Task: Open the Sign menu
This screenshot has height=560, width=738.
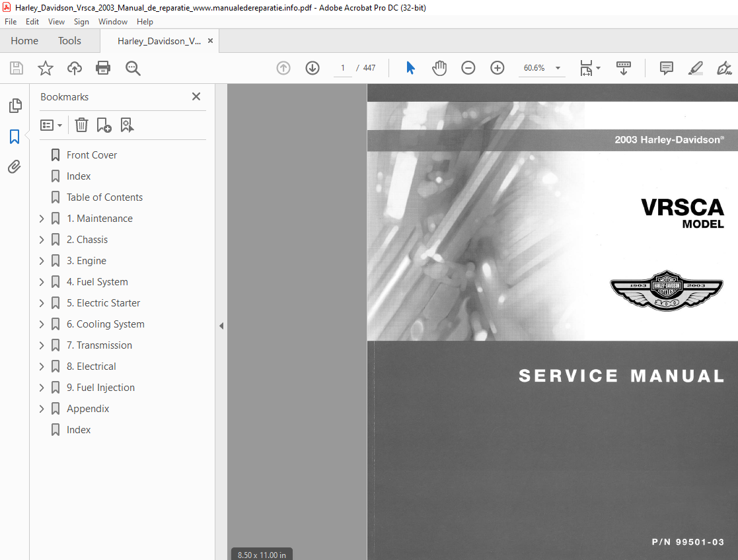Action: (81, 22)
